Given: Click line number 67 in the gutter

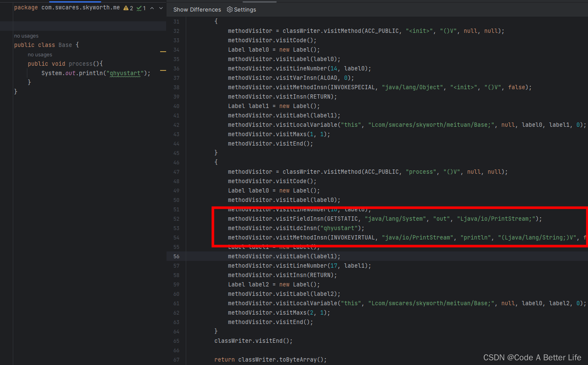Looking at the screenshot, I should click(x=177, y=360).
